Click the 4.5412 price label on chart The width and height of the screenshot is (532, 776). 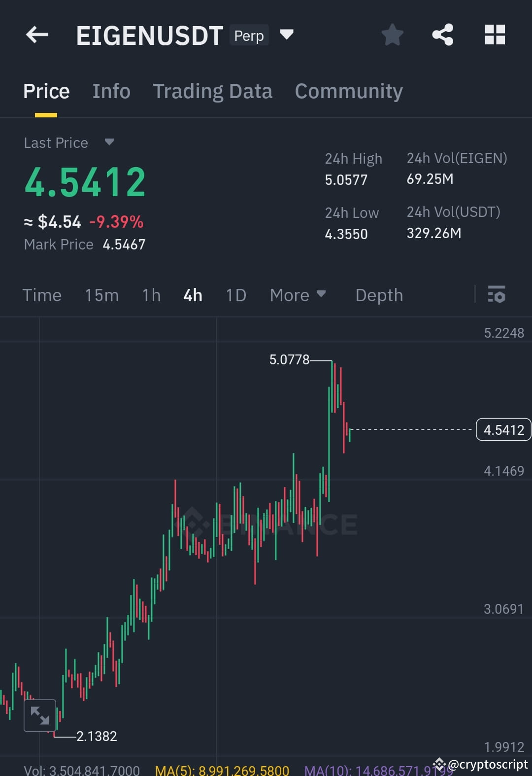[x=503, y=429]
